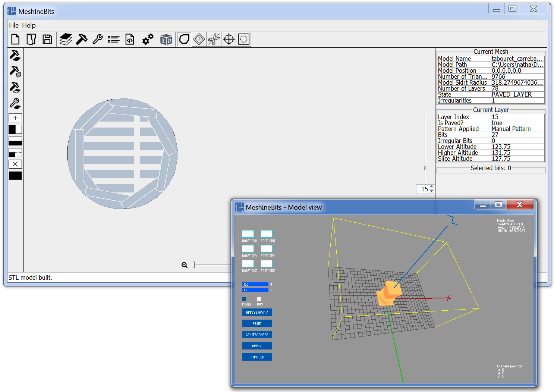The image size is (554, 392).
Task: Open the Help menu
Action: pos(29,25)
